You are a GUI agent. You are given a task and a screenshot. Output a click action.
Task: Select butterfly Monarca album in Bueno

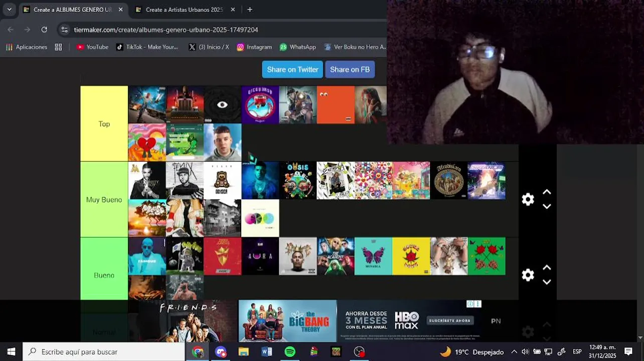click(x=373, y=256)
